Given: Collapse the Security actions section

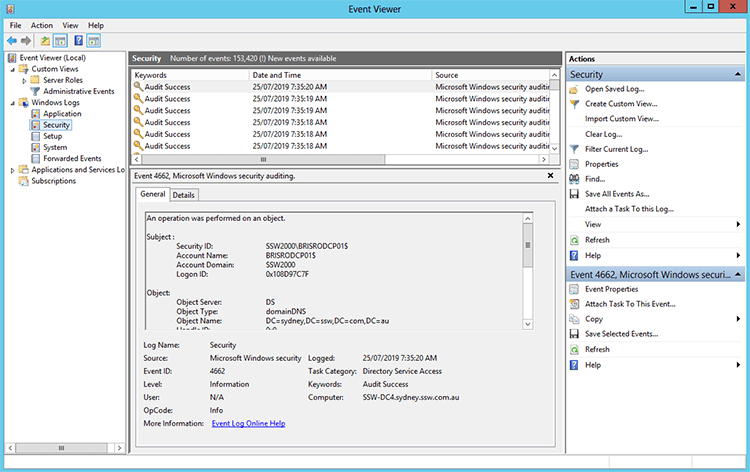Looking at the screenshot, I should click(738, 74).
